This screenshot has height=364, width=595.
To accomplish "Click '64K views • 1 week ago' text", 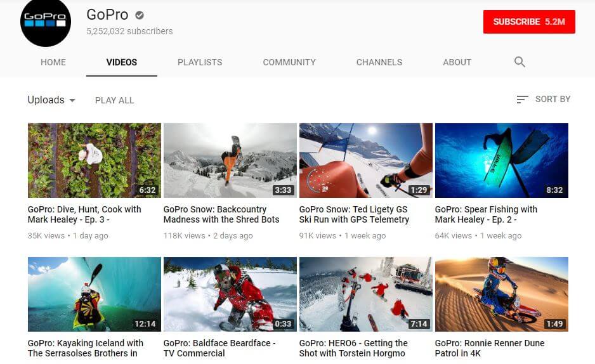I will (x=478, y=235).
